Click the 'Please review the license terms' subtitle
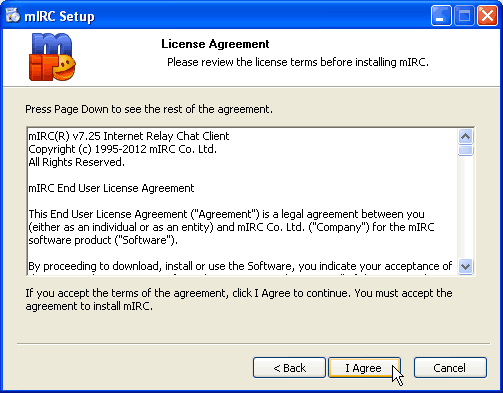Image resolution: width=503 pixels, height=393 pixels. (x=298, y=62)
